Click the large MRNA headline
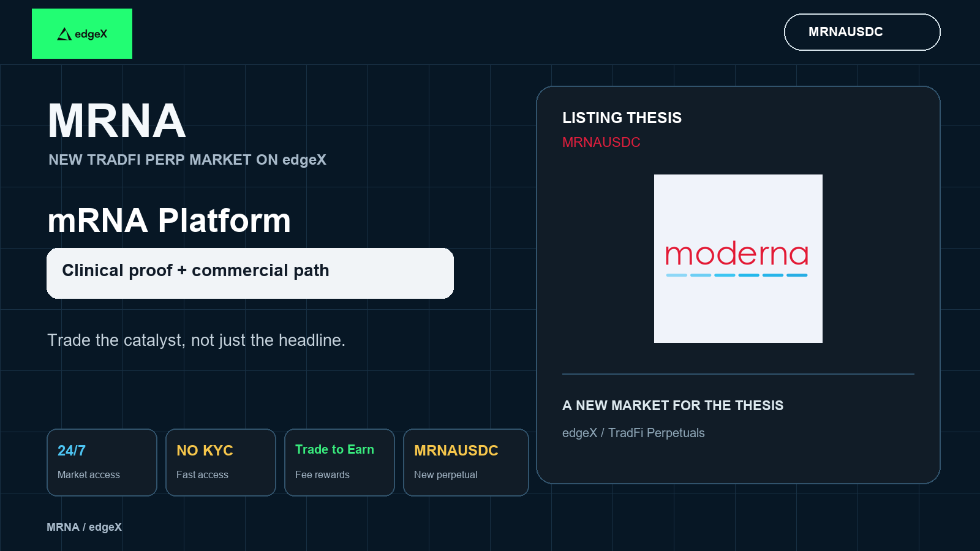Image resolution: width=980 pixels, height=551 pixels. pos(116,121)
